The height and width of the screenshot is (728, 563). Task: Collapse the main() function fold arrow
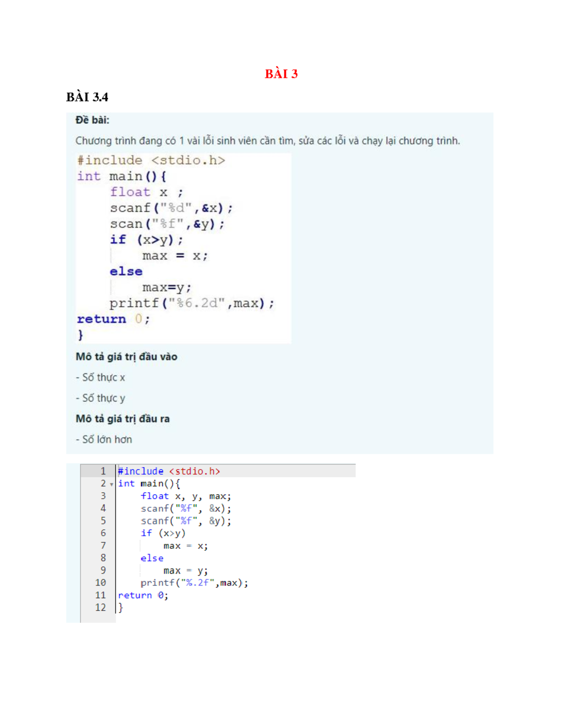(x=110, y=484)
